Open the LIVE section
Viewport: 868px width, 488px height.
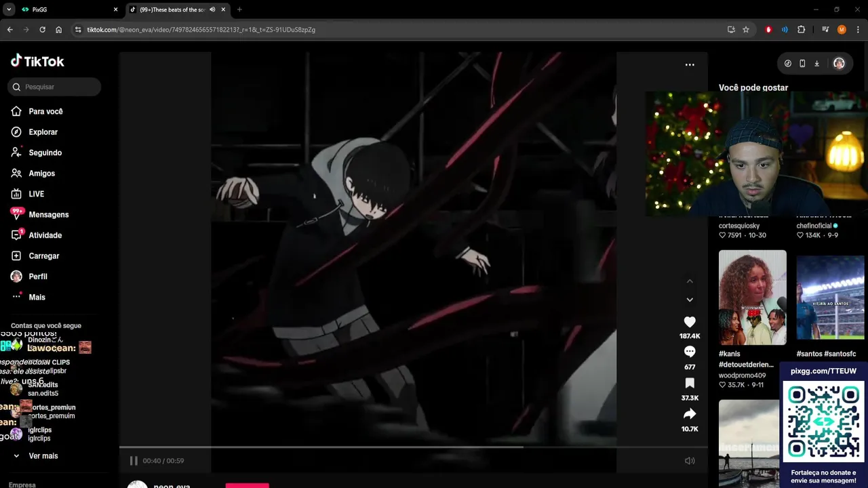pos(28,194)
